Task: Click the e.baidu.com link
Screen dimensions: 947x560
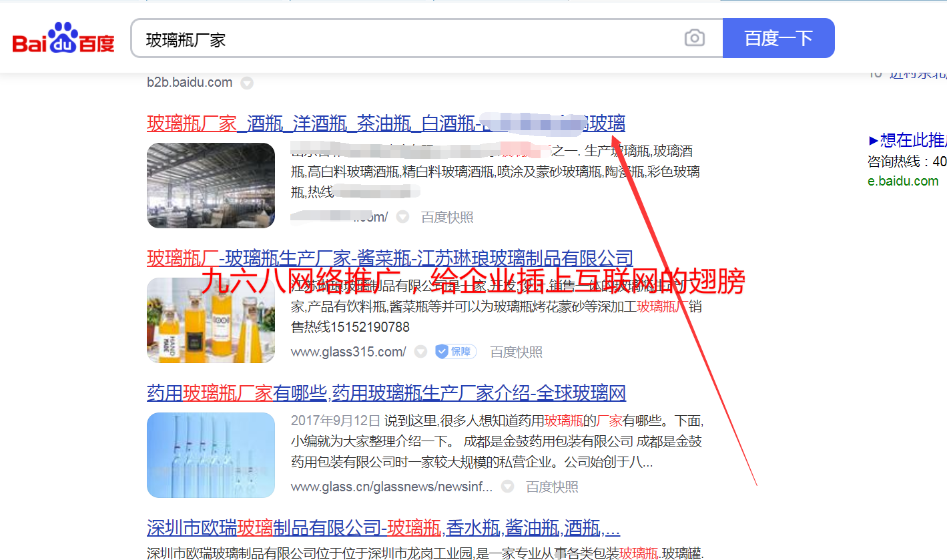Action: click(904, 180)
